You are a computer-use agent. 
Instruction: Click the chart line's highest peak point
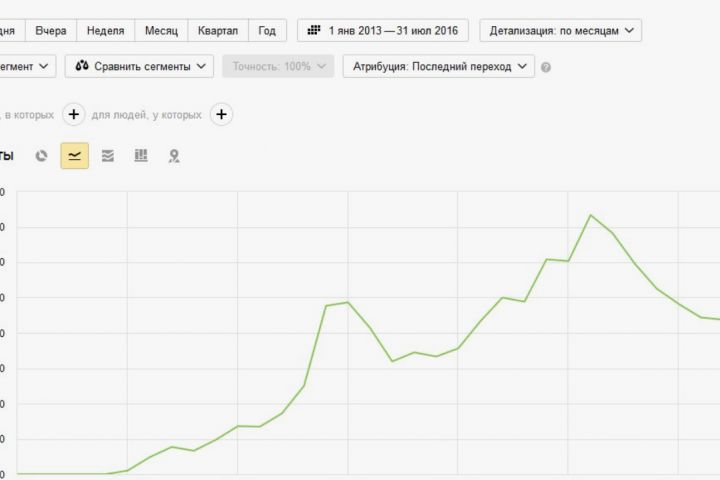point(591,215)
